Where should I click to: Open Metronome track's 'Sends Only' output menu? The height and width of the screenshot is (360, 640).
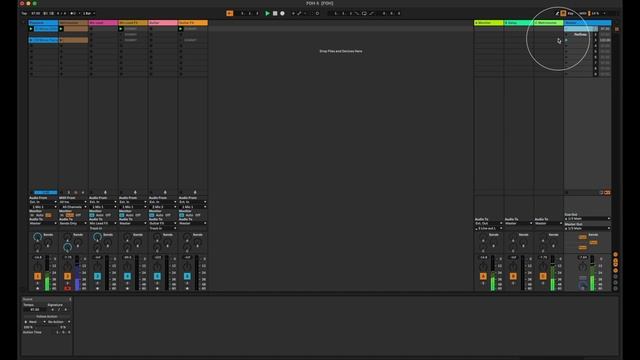coord(73,223)
